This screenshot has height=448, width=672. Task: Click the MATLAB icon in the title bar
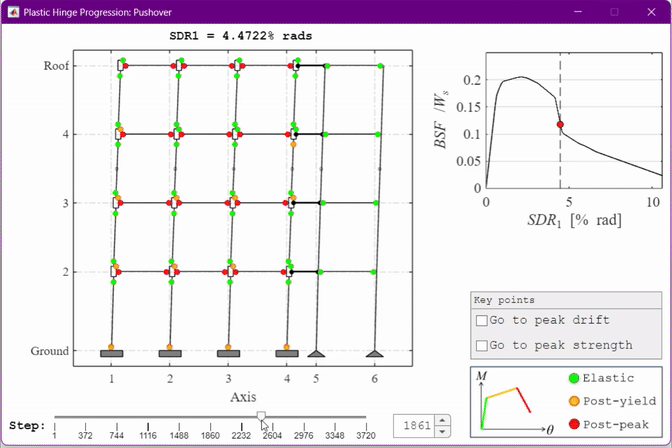pyautogui.click(x=13, y=12)
